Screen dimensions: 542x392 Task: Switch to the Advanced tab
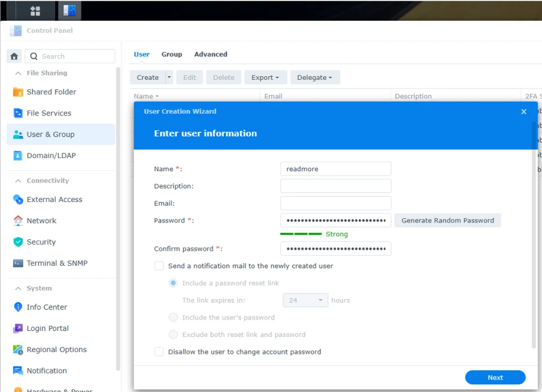point(211,54)
